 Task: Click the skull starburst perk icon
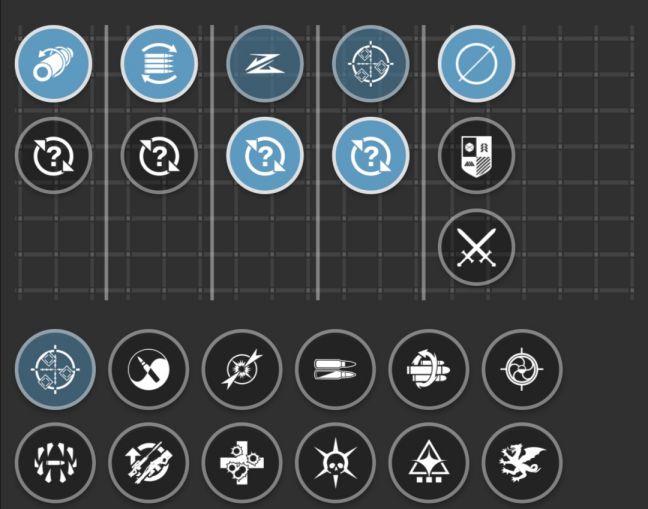[335, 462]
